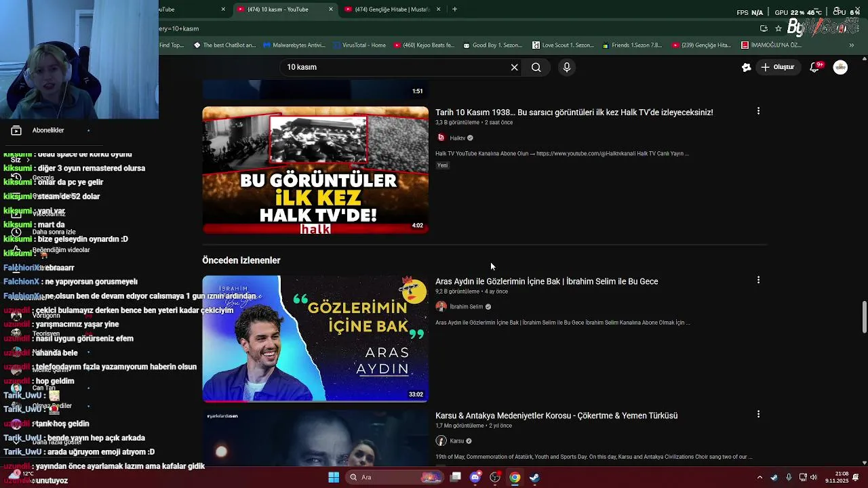This screenshot has height=488, width=868.
Task: Click the taskbar 'Ara' search box
Action: 395,477
